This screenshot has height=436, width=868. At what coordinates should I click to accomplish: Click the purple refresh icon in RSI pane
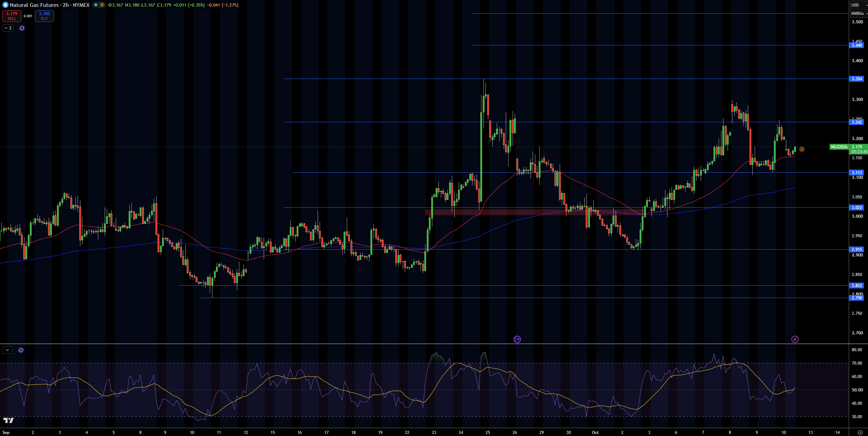(21, 350)
